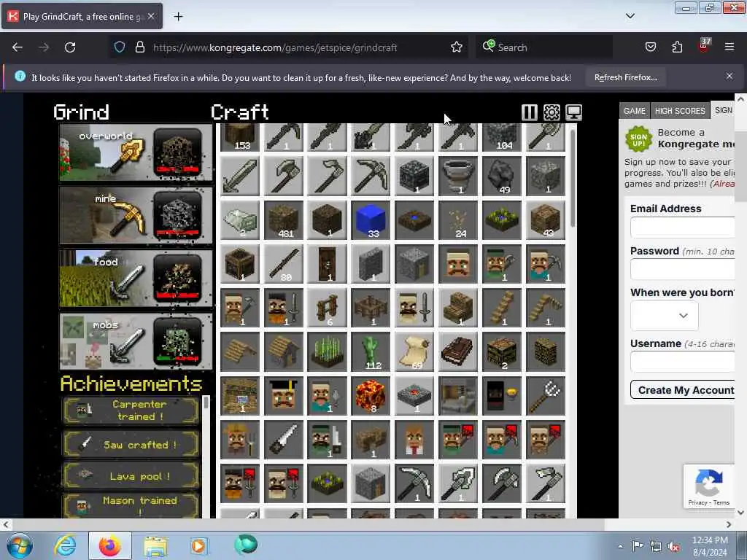This screenshot has width=747, height=560.
Task: Open the taskbar volume icon
Action: (x=673, y=547)
